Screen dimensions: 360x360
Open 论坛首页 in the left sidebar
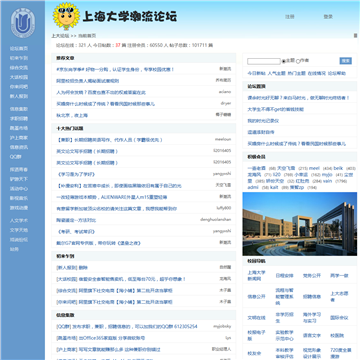[x=19, y=48]
